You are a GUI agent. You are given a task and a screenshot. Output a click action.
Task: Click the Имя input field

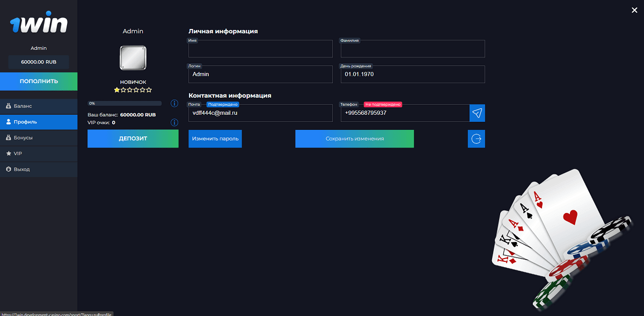pos(260,49)
